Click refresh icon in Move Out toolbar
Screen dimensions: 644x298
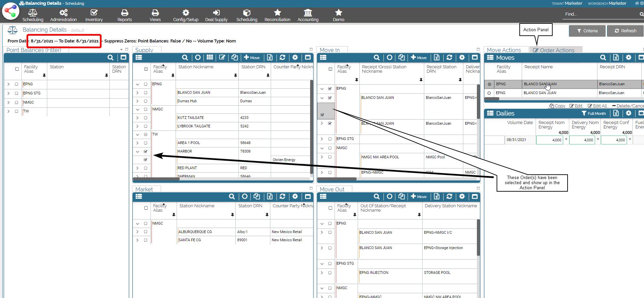449,196
